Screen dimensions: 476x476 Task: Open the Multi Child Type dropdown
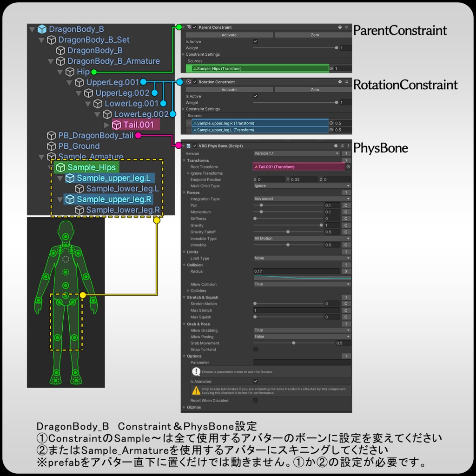(x=302, y=186)
